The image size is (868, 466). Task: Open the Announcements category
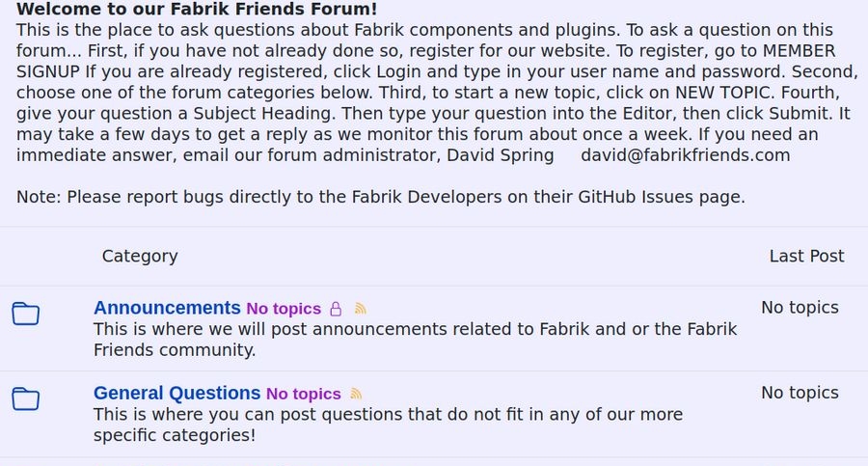click(x=167, y=308)
